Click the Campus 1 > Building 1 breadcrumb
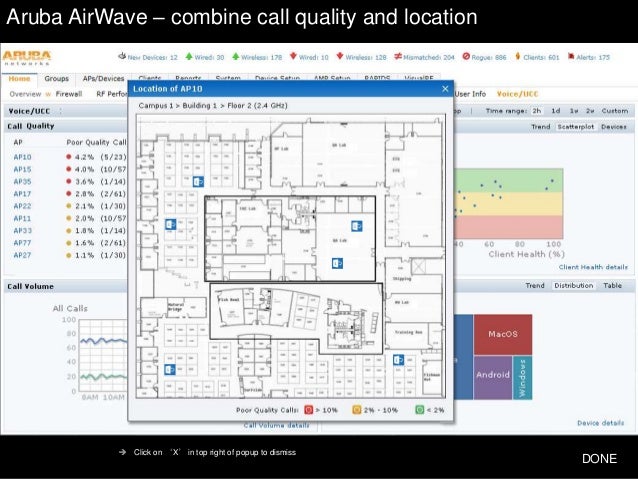Screen dimensions: 638x479 [178, 106]
